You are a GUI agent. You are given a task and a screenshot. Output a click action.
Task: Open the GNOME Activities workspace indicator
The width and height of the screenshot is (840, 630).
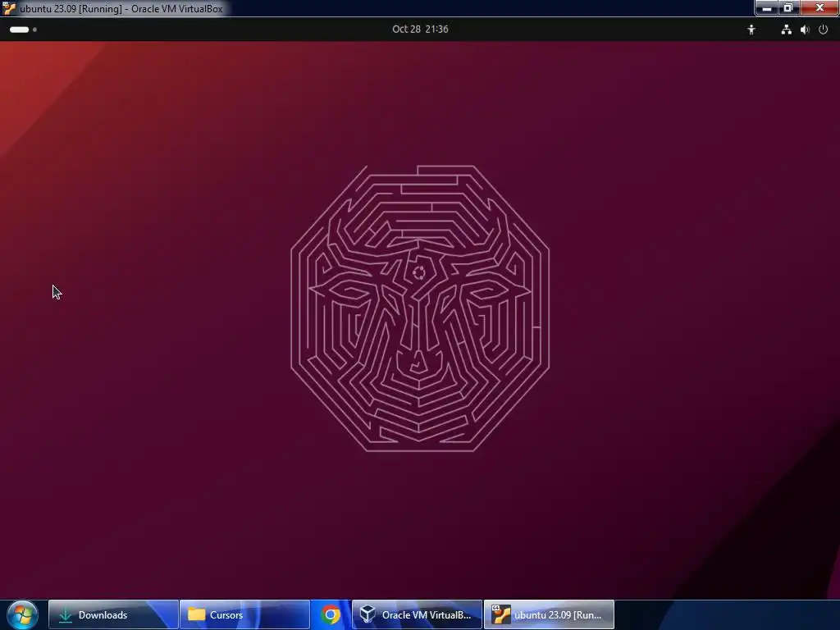point(23,30)
